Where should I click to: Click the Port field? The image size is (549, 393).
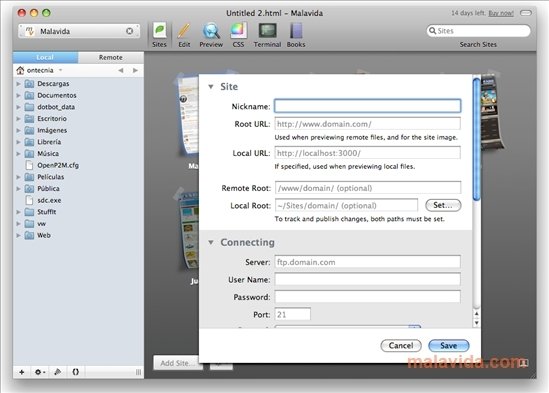point(292,315)
